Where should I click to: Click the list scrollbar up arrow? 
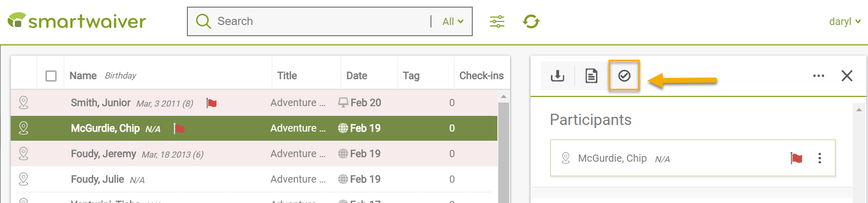coord(503,96)
